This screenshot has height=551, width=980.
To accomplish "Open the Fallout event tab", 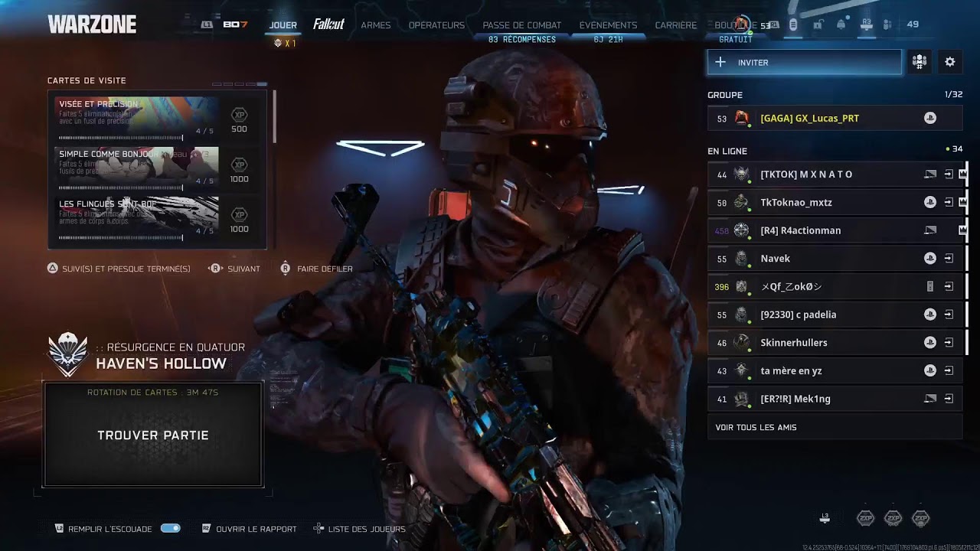I will pos(328,24).
